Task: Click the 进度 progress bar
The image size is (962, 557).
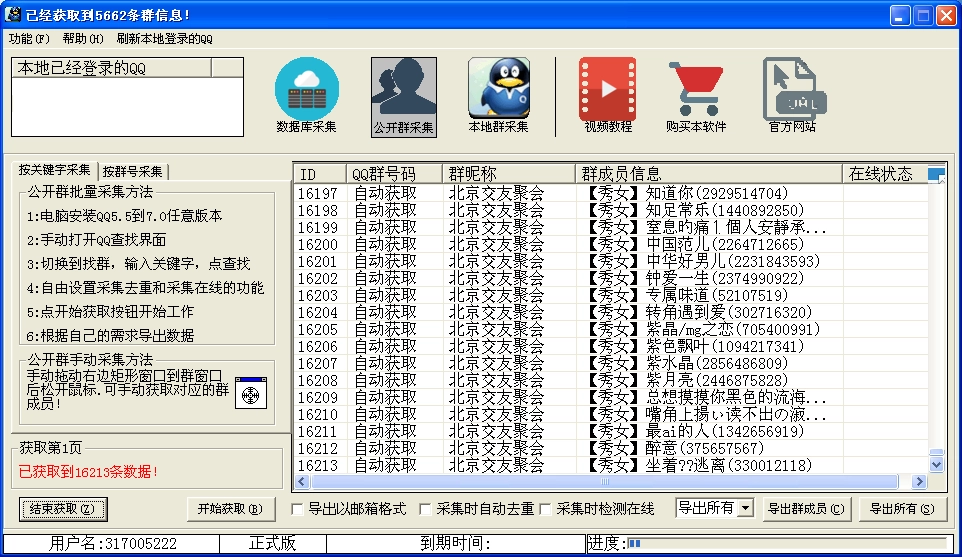Action: pyautogui.click(x=787, y=544)
